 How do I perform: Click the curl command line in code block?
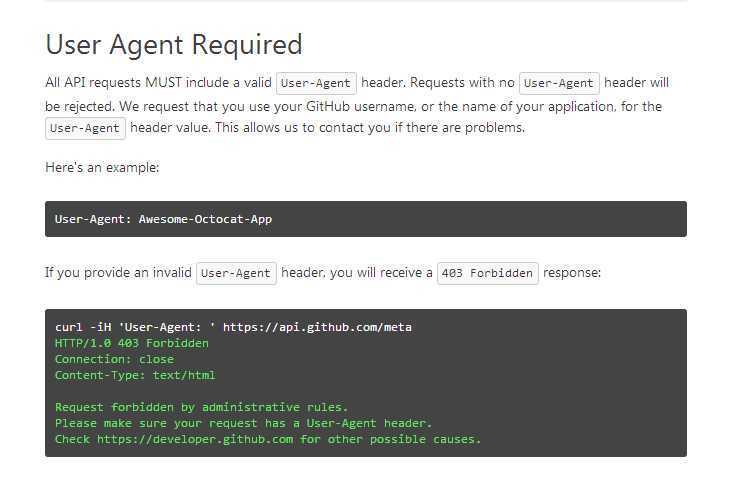233,327
